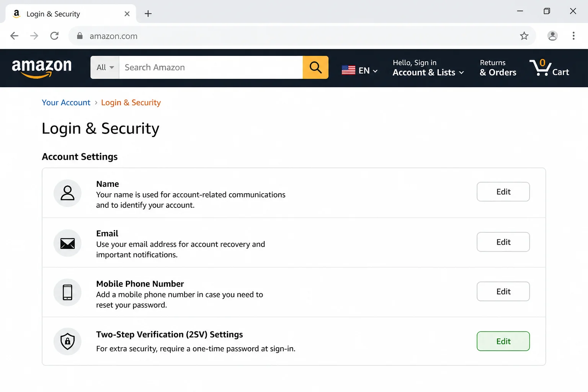Click the Your Account breadcrumb link
588x392 pixels.
click(x=66, y=103)
